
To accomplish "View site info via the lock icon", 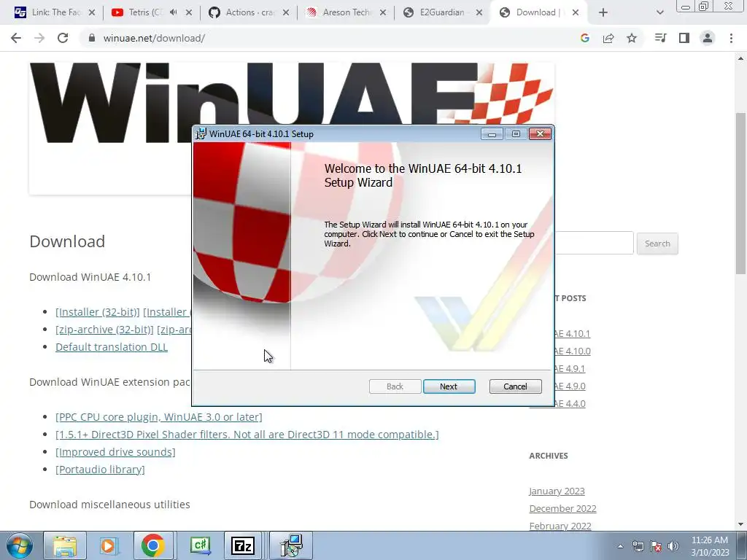I will (93, 38).
